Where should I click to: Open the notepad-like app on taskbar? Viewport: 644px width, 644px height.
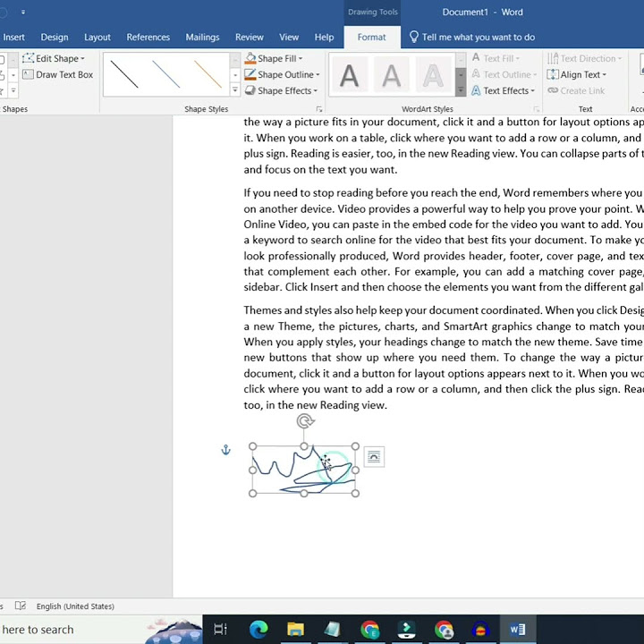point(332,629)
